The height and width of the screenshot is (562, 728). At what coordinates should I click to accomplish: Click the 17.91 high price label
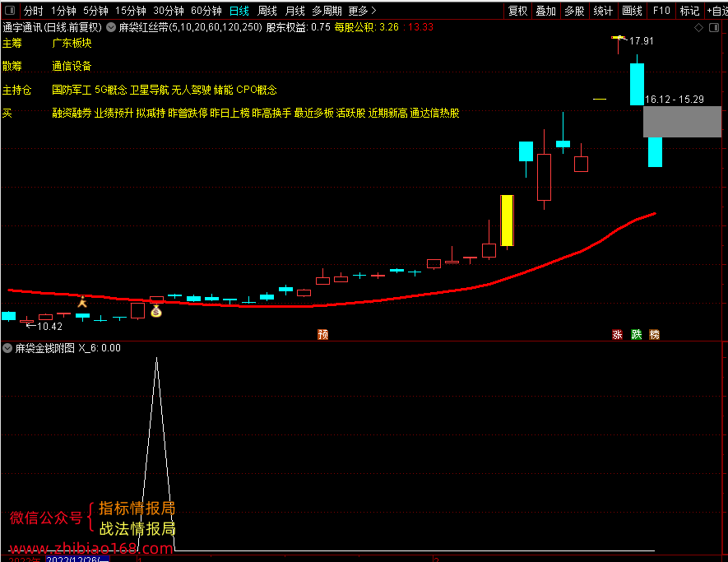coord(641,41)
